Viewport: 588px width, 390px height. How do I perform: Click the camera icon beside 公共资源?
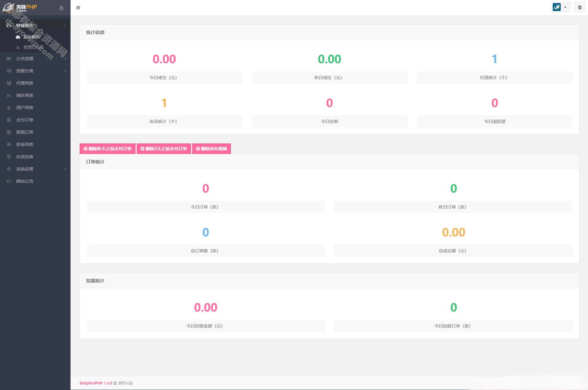point(9,59)
